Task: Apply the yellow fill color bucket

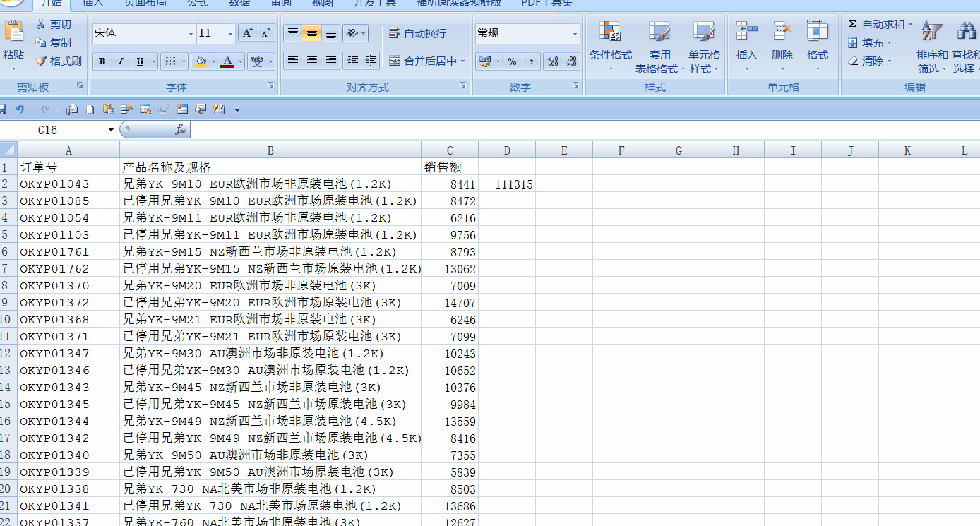Action: 200,61
